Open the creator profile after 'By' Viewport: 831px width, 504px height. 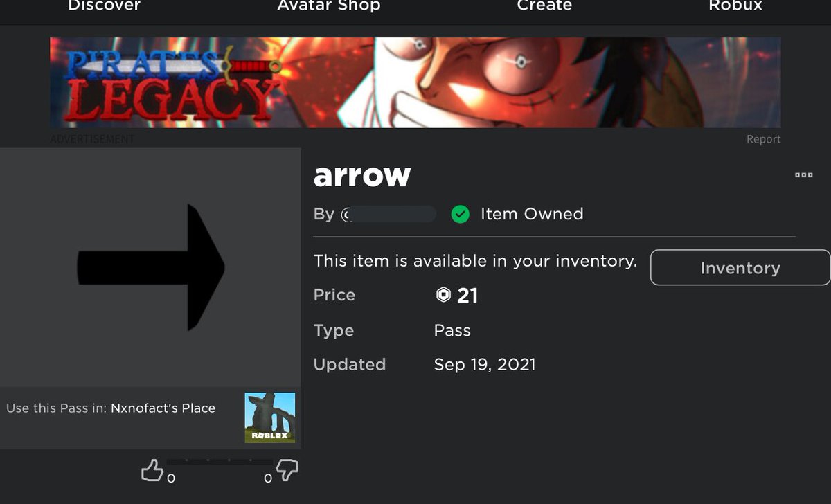point(388,215)
